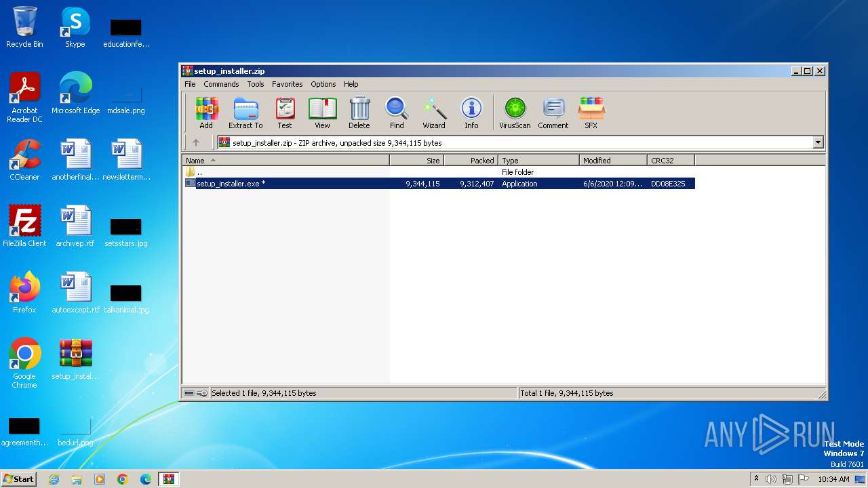Open the taskbar file explorer folder icon
Viewport: 868px width, 488px height.
[77, 479]
